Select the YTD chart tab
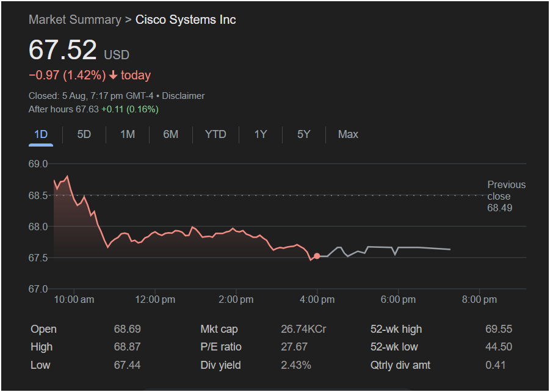The image size is (550, 392). pyautogui.click(x=215, y=134)
